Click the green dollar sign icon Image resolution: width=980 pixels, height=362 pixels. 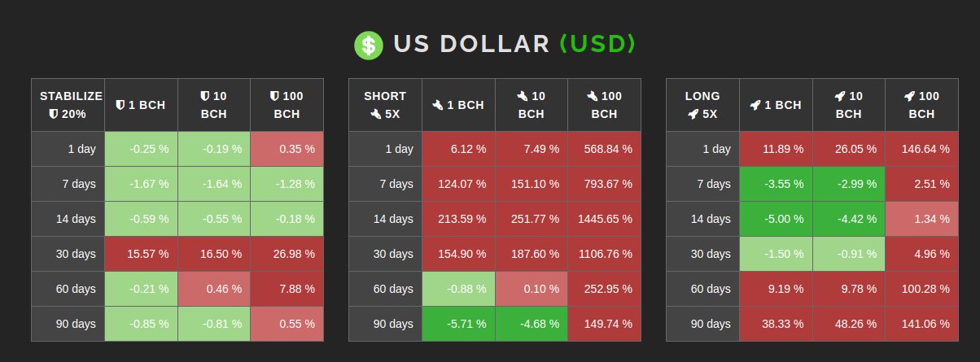(x=369, y=45)
